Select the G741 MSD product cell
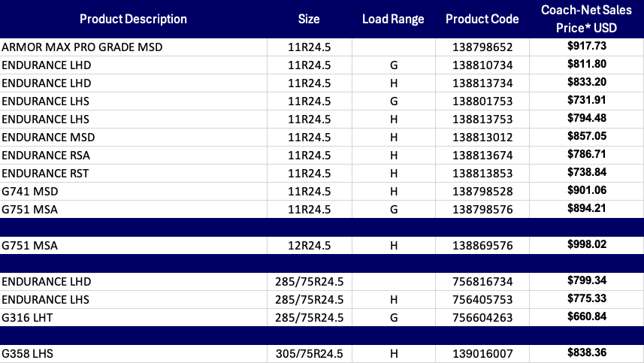This screenshot has width=644, height=363. point(29,191)
